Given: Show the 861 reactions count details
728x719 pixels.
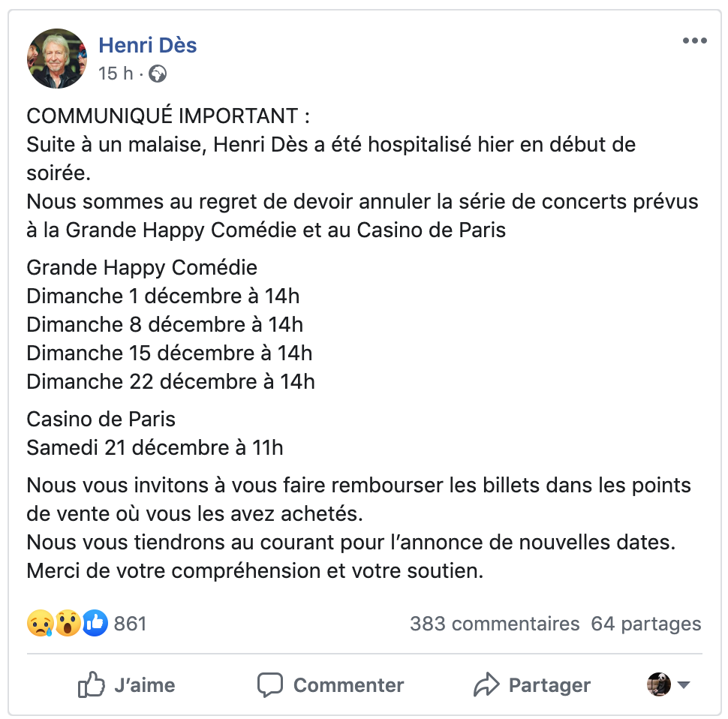Looking at the screenshot, I should pyautogui.click(x=130, y=624).
